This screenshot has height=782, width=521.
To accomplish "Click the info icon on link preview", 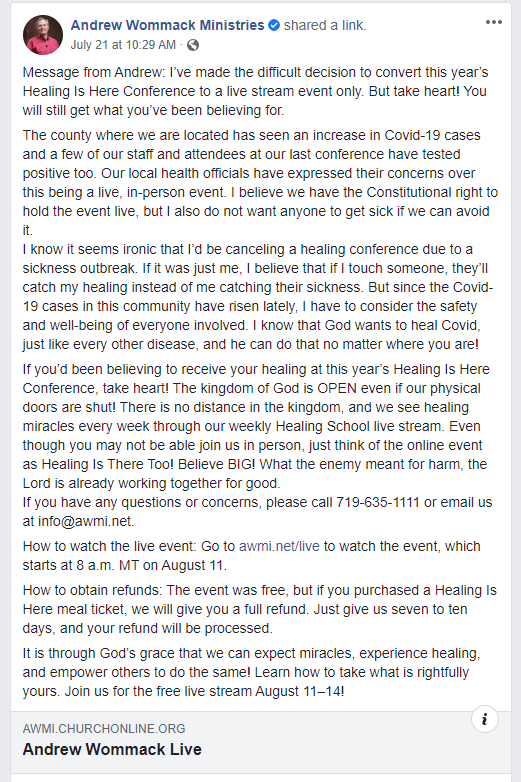I will (x=485, y=719).
